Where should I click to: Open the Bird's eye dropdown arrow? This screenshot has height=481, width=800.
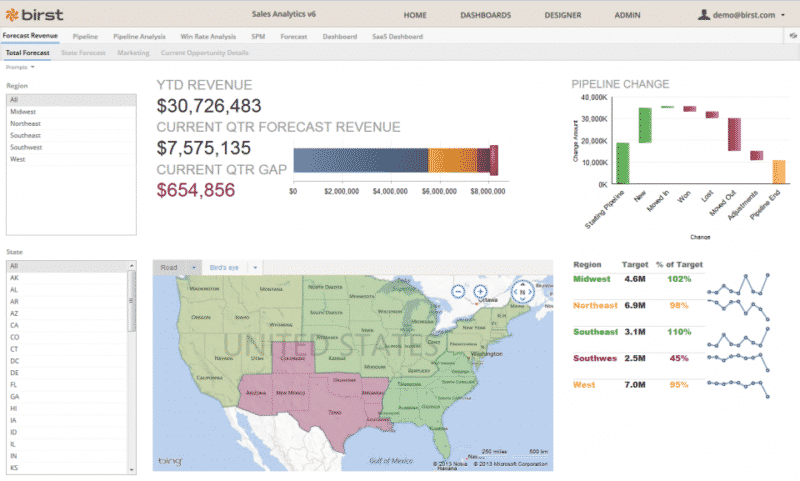point(255,268)
